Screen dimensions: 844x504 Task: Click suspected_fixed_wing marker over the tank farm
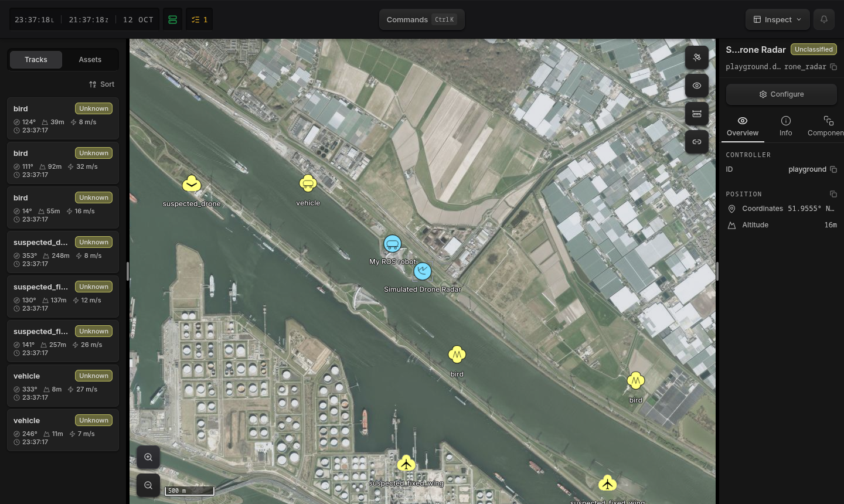click(406, 464)
